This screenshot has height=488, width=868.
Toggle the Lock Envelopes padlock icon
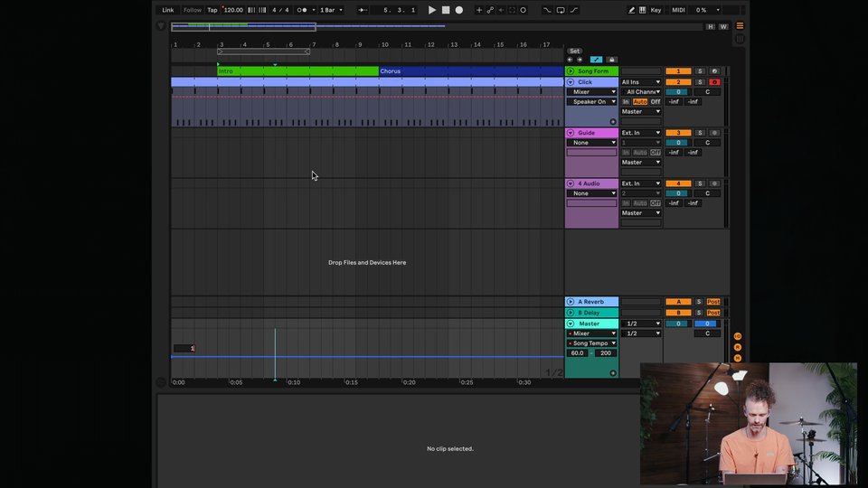[x=611, y=60]
